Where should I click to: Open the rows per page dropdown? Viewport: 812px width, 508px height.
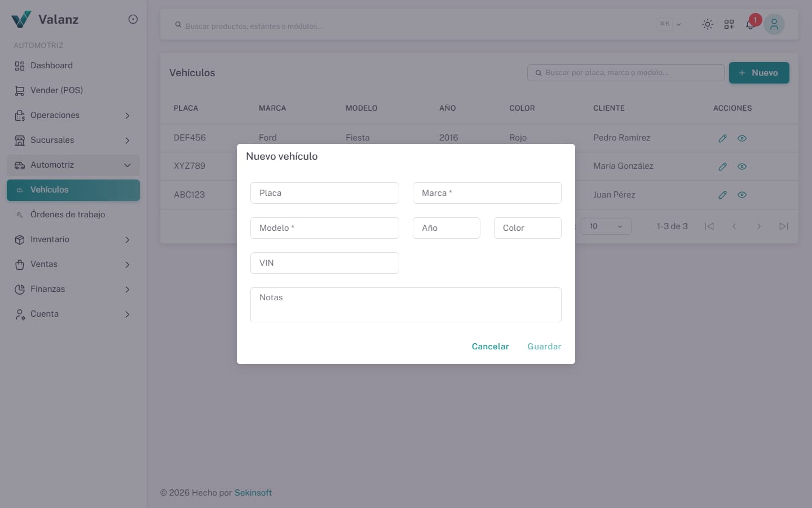(606, 226)
